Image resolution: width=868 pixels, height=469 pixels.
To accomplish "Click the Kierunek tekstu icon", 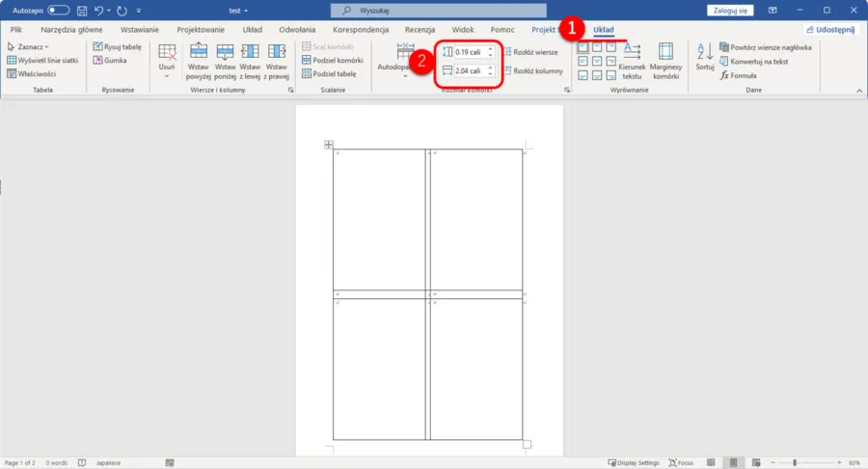I will 632,60.
